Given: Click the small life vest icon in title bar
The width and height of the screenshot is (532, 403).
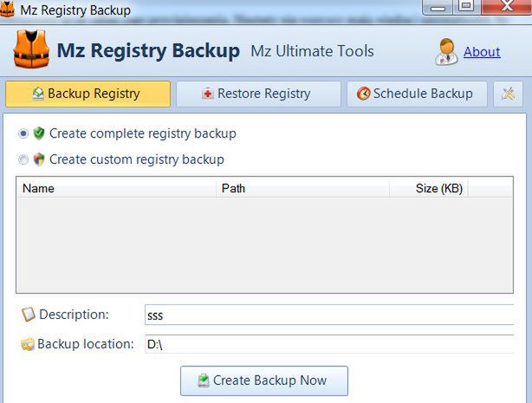Looking at the screenshot, I should click(7, 10).
